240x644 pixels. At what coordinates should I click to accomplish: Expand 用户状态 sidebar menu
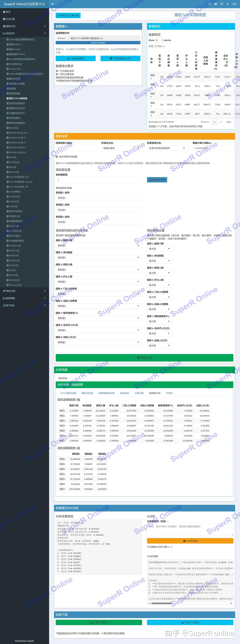pos(24,305)
